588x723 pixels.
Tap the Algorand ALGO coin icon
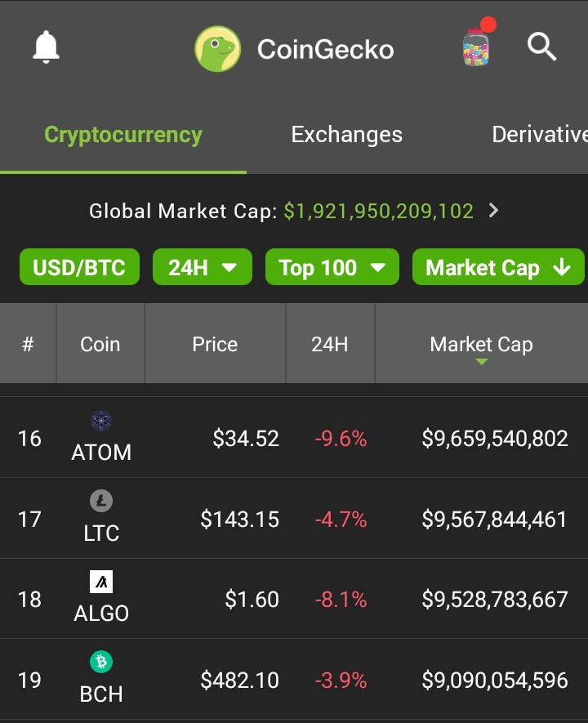[x=101, y=582]
